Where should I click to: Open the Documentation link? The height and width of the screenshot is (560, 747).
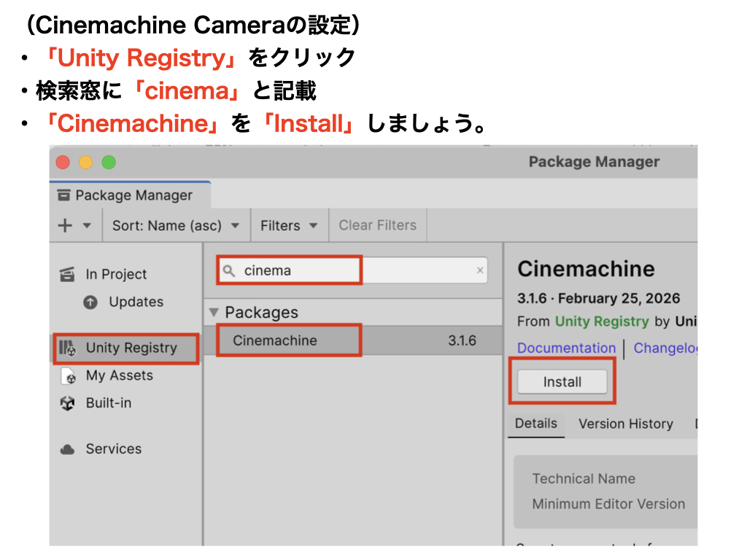point(566,349)
